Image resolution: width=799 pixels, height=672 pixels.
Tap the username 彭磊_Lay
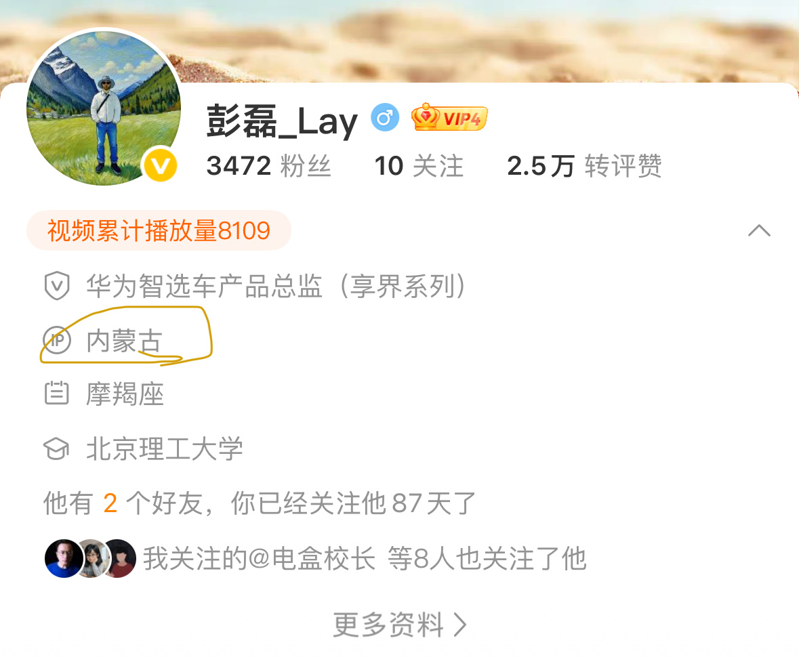282,120
